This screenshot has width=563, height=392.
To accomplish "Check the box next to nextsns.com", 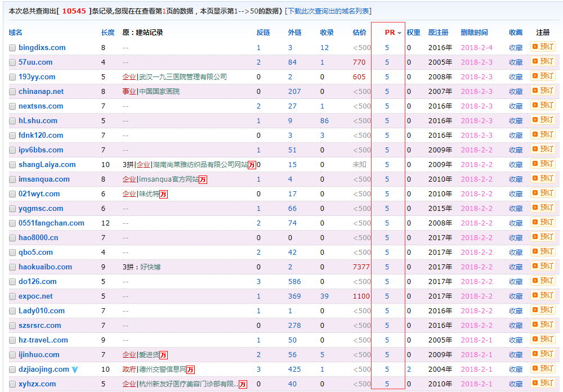I will coord(12,106).
